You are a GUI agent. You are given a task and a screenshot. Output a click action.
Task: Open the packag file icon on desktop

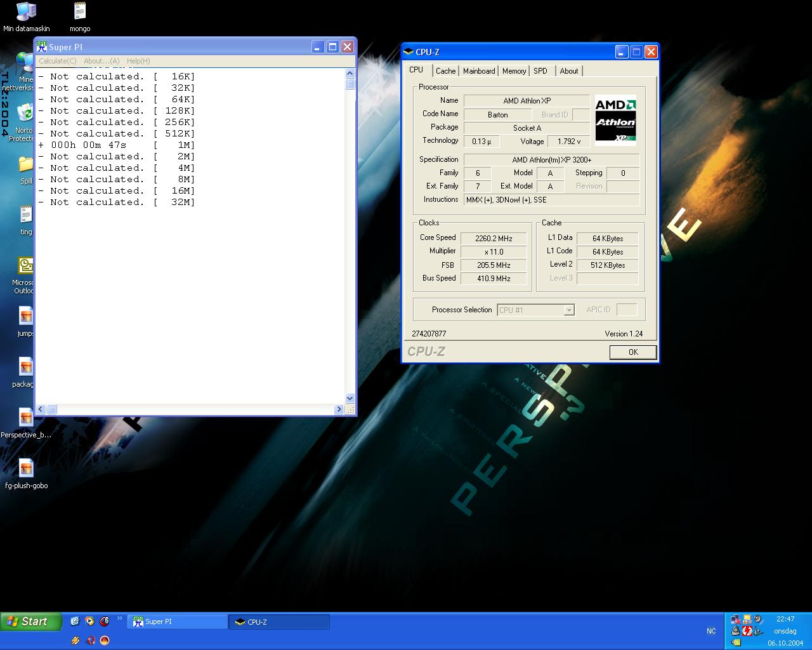pos(24,372)
